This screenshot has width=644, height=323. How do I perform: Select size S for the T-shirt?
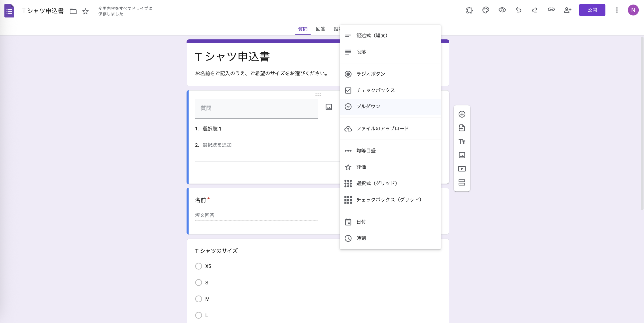(198, 282)
